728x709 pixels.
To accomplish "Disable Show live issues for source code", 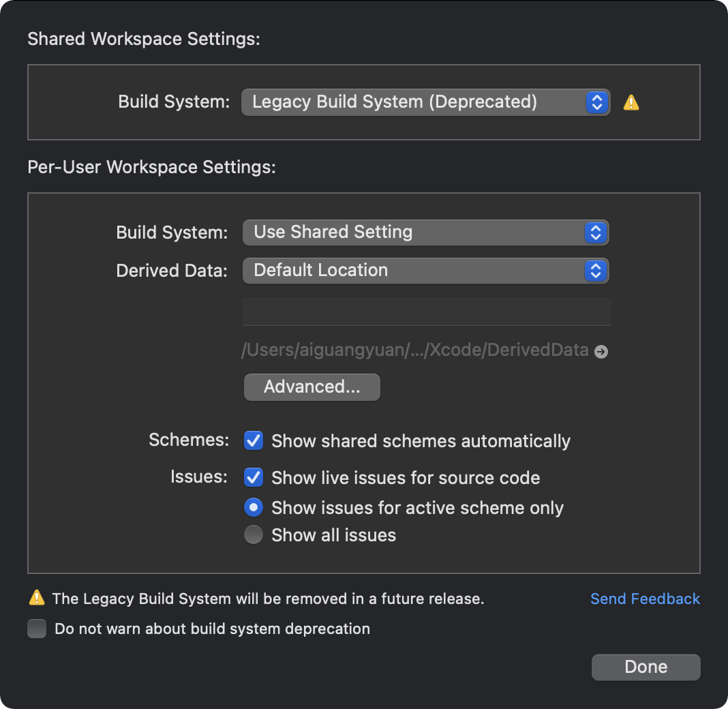I will [x=254, y=477].
